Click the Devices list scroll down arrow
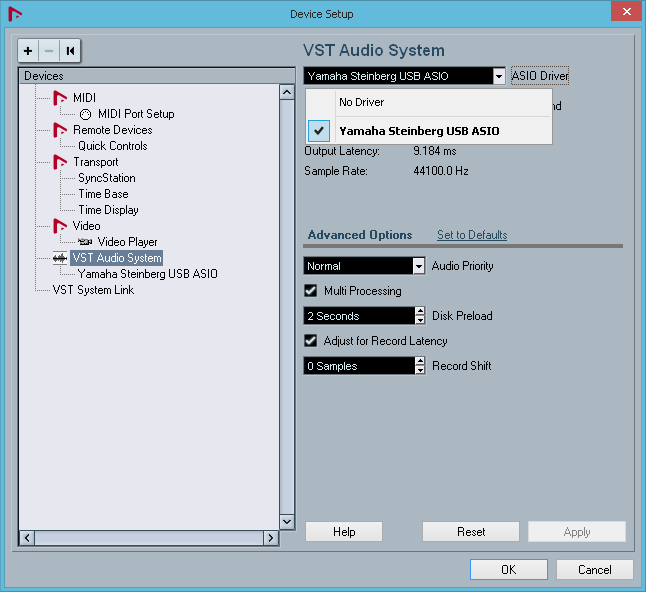Viewport: 646px width, 592px height. tap(287, 522)
